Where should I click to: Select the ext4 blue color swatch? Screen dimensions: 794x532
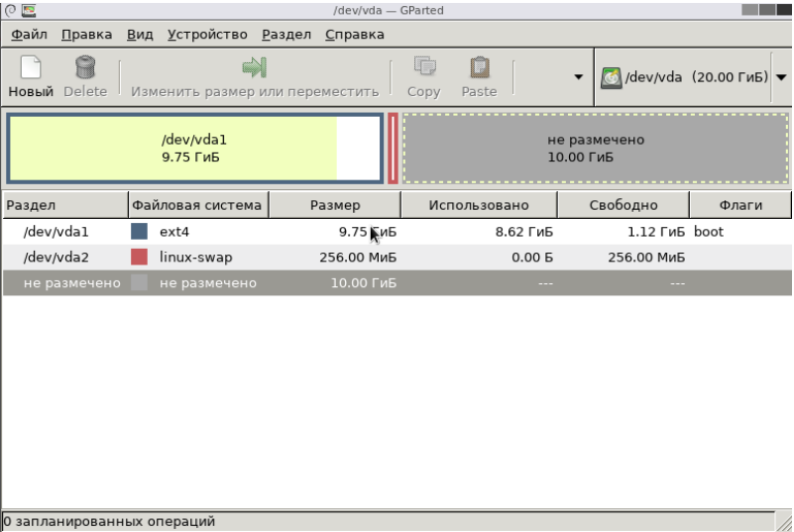pyautogui.click(x=139, y=232)
